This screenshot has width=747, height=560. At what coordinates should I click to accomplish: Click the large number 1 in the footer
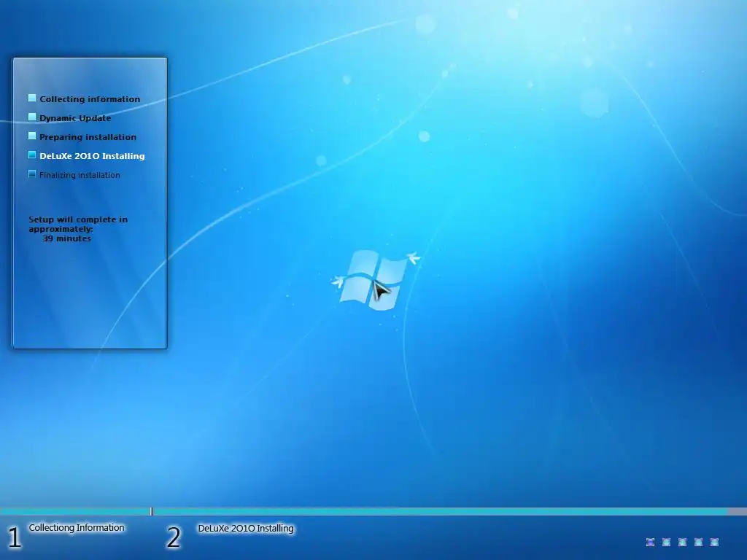point(15,537)
